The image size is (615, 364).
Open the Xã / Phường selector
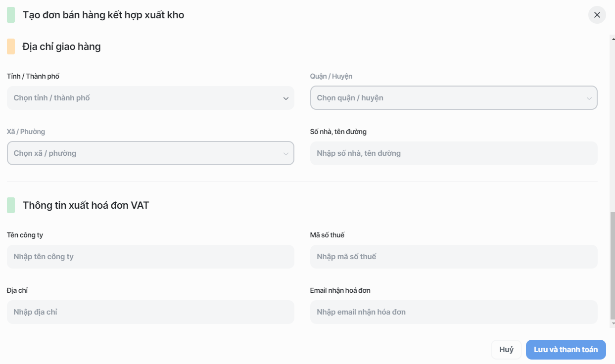pyautogui.click(x=150, y=153)
